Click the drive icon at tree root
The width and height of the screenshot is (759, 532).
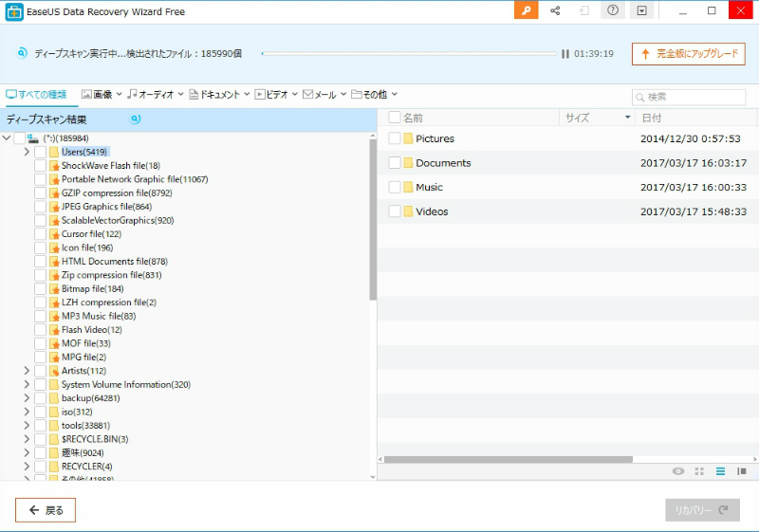[x=33, y=138]
